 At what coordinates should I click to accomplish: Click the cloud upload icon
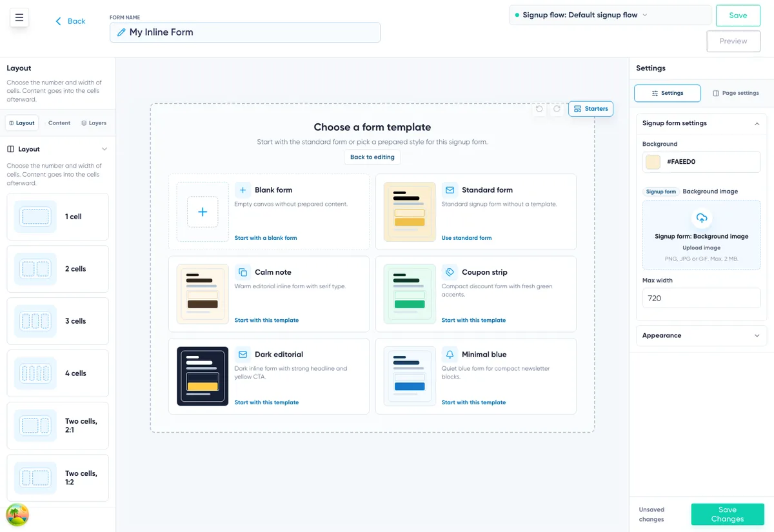pos(702,218)
